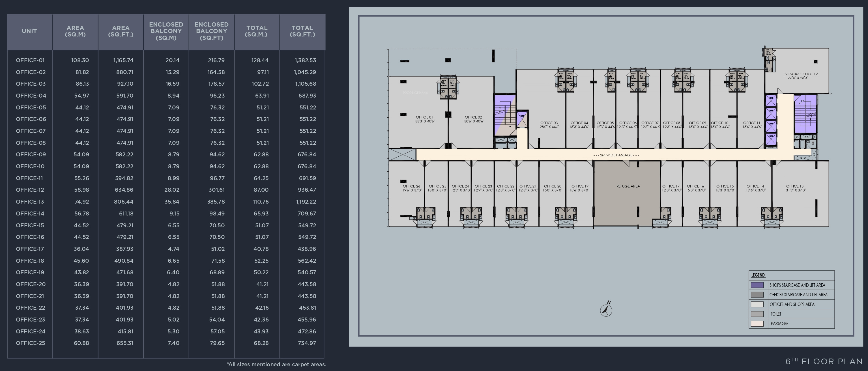Select Office 13 room on plan
This screenshot has width=868, height=371.
coord(795,188)
